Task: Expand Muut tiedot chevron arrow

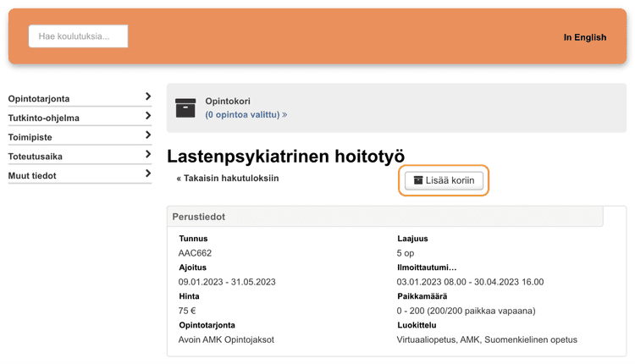Action: [x=148, y=174]
